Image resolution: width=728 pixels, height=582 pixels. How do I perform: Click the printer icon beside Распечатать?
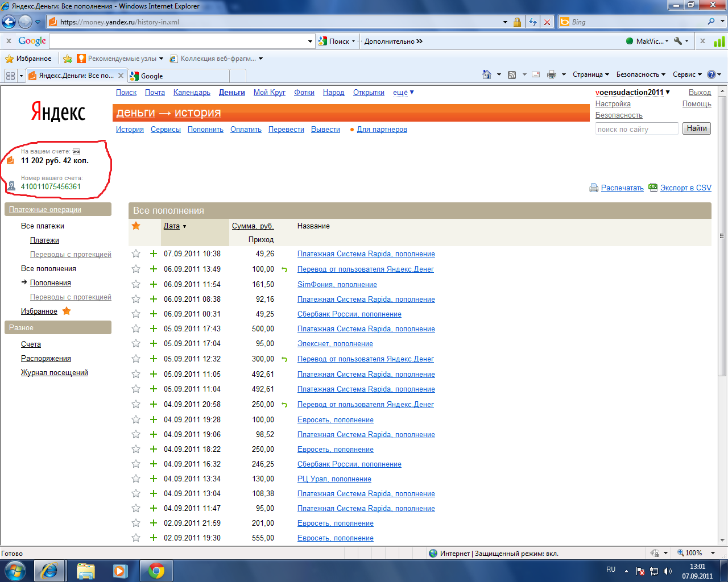click(594, 188)
